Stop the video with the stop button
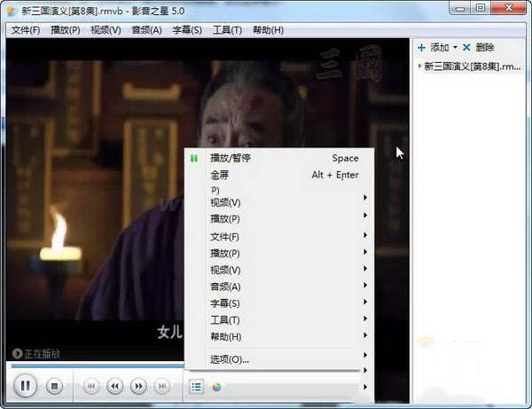Screen dimensions: 532x409 (x=54, y=386)
